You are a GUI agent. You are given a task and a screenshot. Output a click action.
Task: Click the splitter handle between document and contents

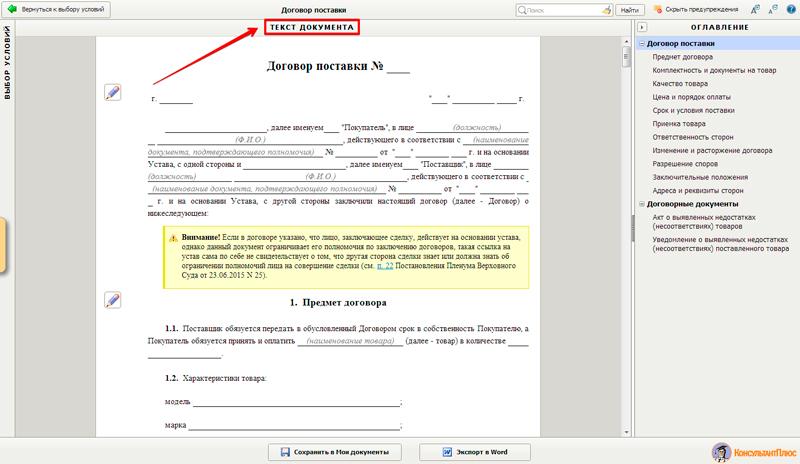(x=633, y=228)
